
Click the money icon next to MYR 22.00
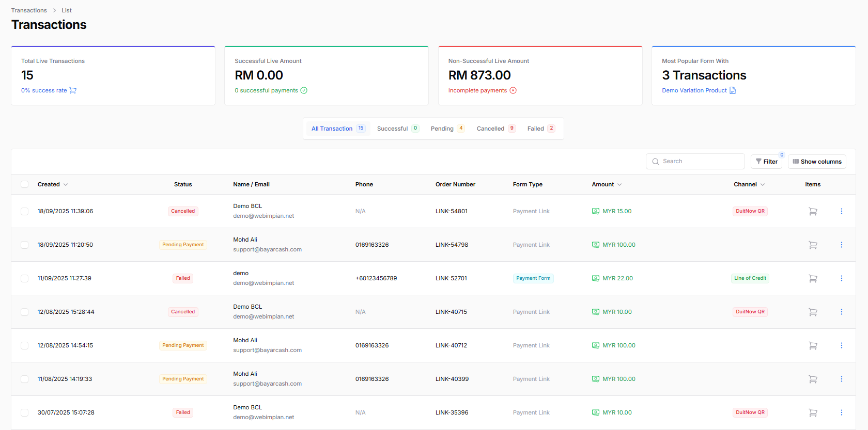coord(596,278)
